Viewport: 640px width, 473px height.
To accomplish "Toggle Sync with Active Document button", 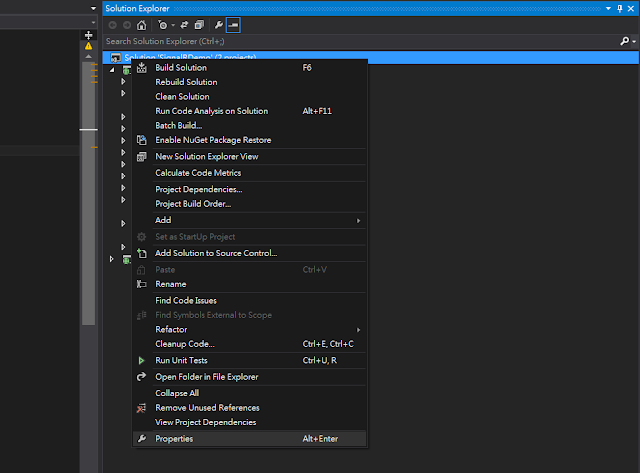I will (186, 24).
